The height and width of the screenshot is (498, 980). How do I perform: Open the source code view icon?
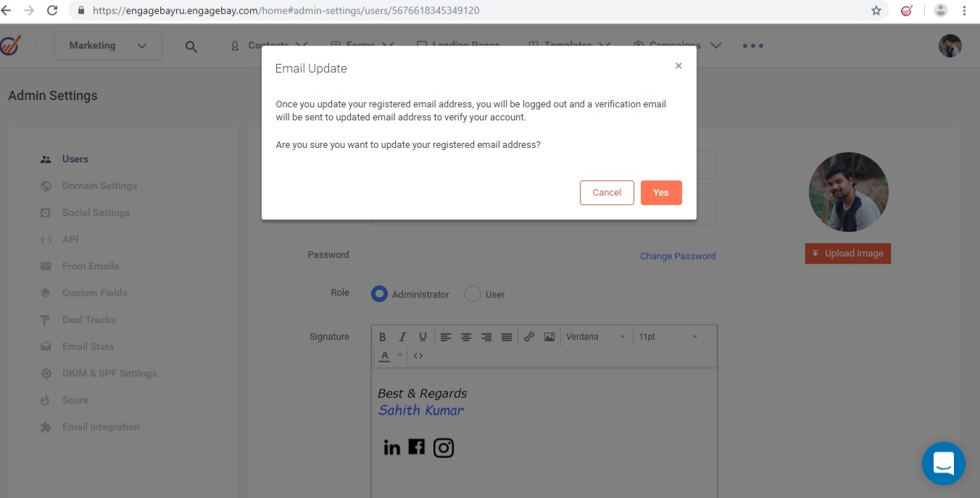tap(418, 356)
